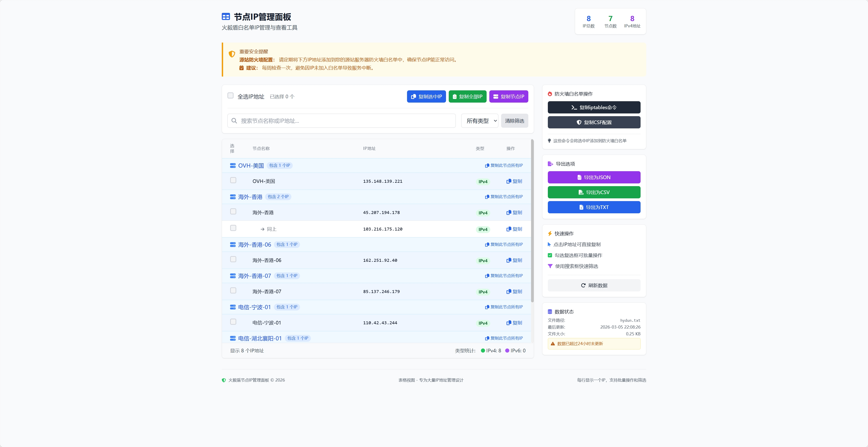
Task: Click the file icon on the 导出为CSV button
Action: pyautogui.click(x=581, y=192)
